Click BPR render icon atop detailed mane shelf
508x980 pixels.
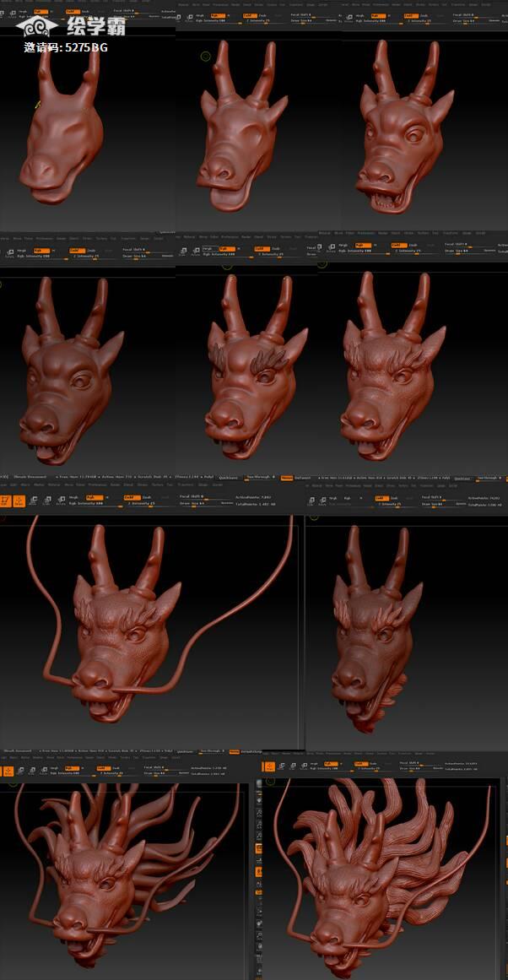tap(259, 784)
